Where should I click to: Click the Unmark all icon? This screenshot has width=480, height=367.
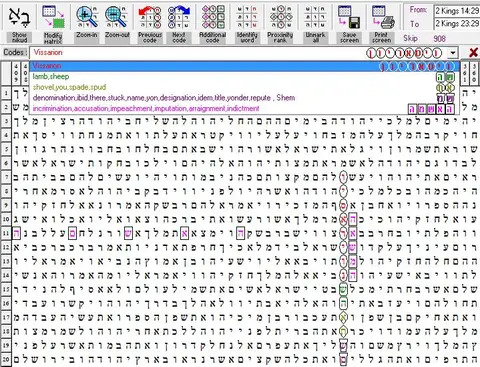tap(315, 17)
